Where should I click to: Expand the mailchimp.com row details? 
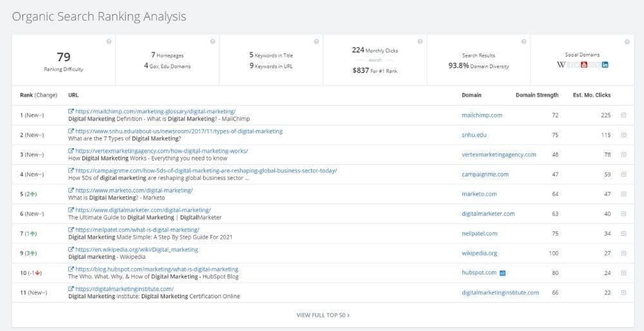pyautogui.click(x=623, y=115)
